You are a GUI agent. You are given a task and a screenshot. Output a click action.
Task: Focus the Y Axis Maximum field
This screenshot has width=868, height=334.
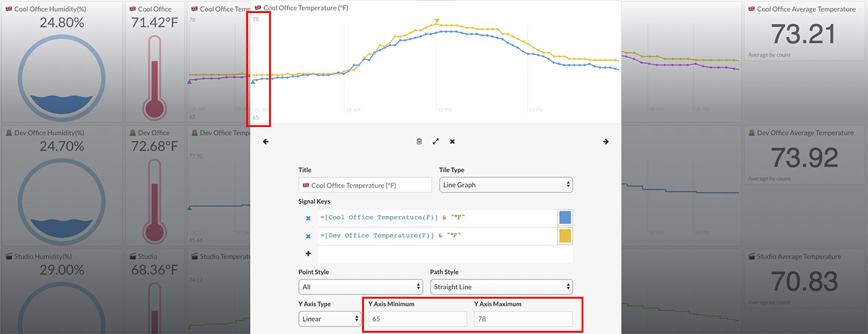tap(523, 319)
